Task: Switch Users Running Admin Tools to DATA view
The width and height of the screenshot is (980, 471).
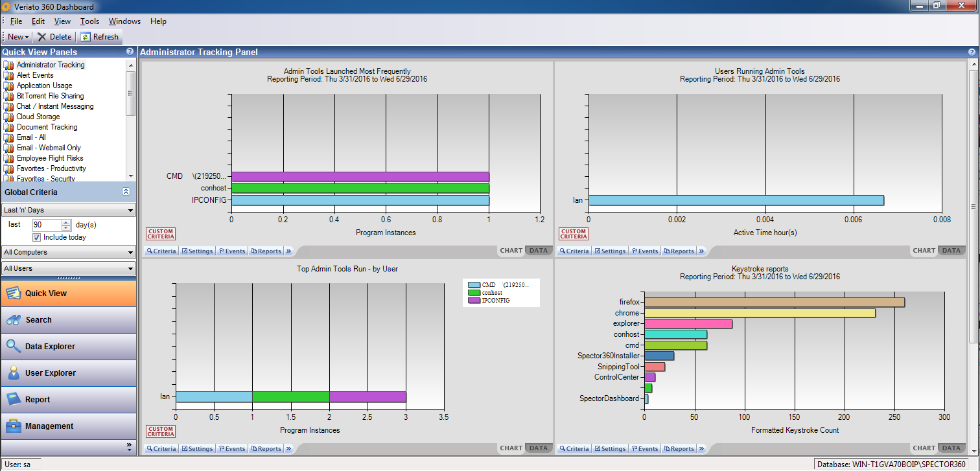Action: (951, 251)
